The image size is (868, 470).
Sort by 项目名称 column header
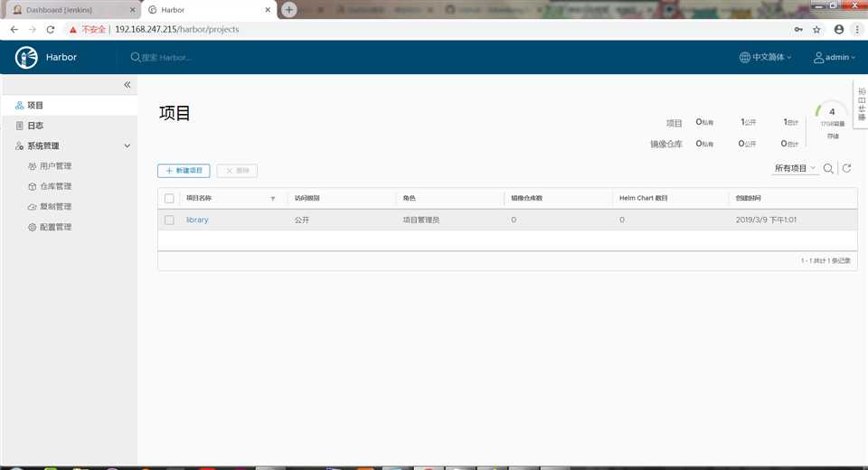click(x=199, y=198)
